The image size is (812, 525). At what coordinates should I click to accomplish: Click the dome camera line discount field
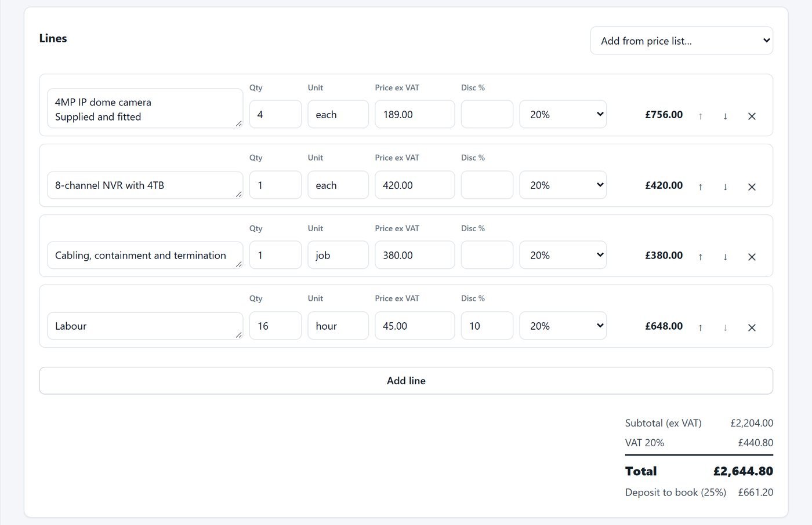487,114
